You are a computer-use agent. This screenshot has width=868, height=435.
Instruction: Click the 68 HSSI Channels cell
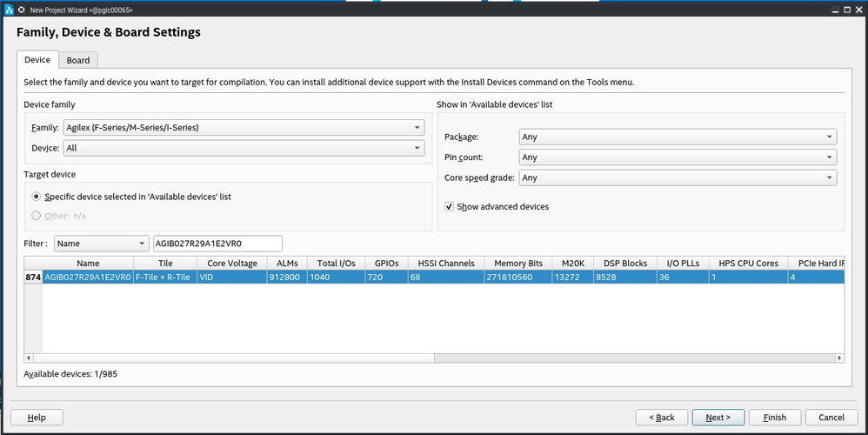(x=446, y=277)
